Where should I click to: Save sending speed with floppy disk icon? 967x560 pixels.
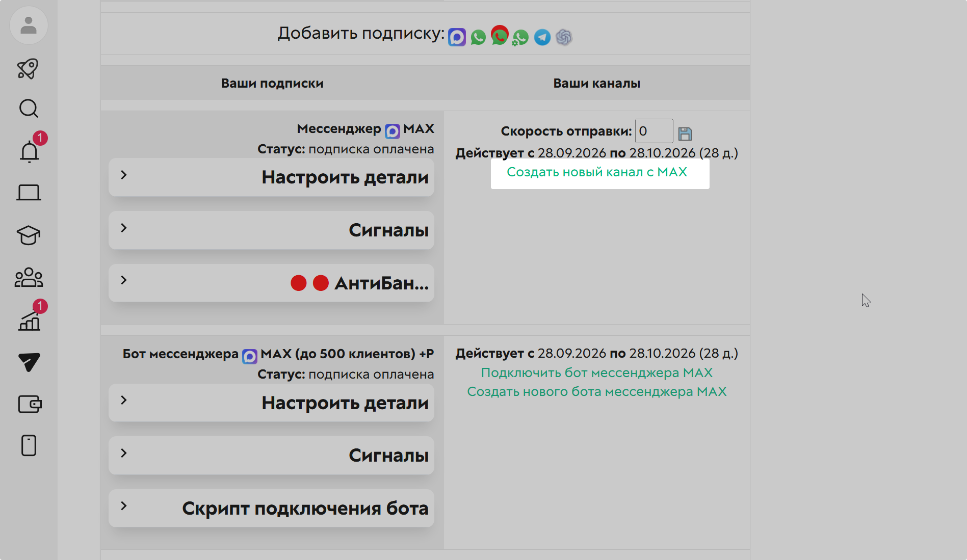[x=685, y=134]
